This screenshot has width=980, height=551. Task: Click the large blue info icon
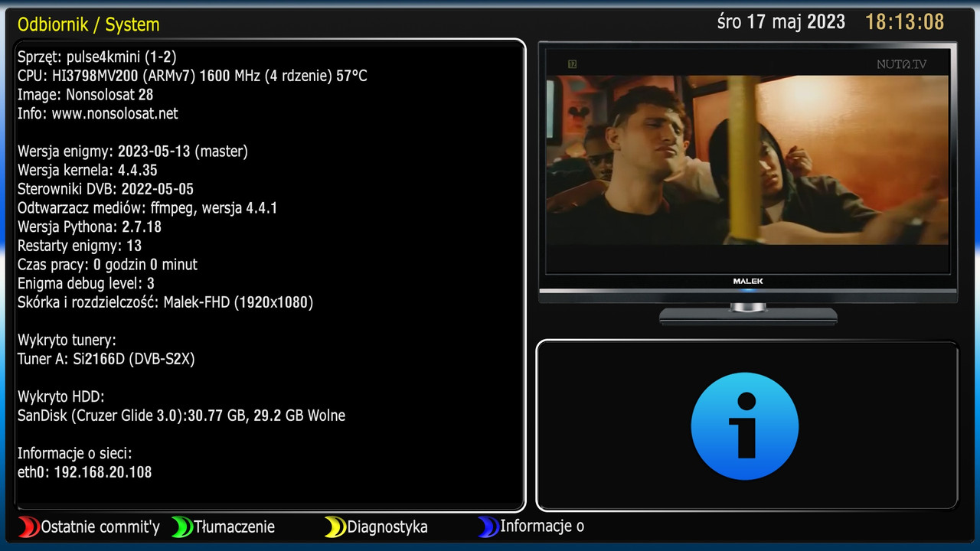pos(745,426)
